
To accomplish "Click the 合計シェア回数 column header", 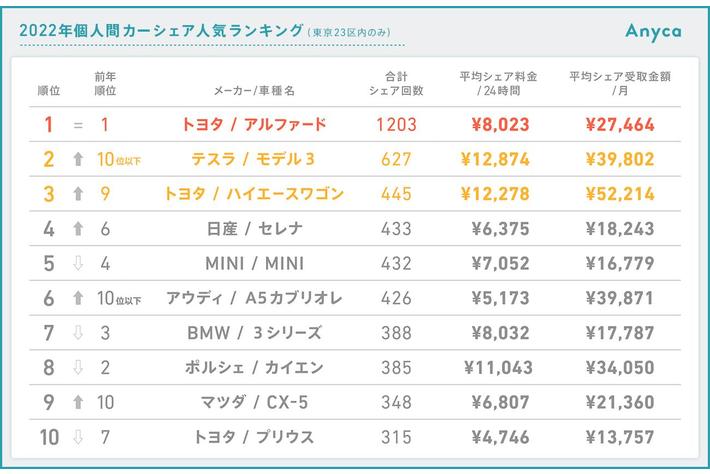I will [x=404, y=83].
